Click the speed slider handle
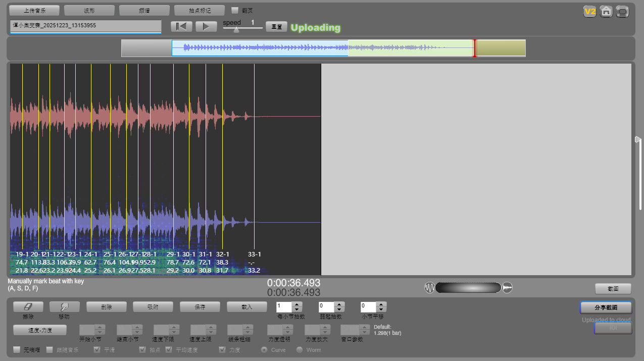644x361 pixels. pos(236,29)
